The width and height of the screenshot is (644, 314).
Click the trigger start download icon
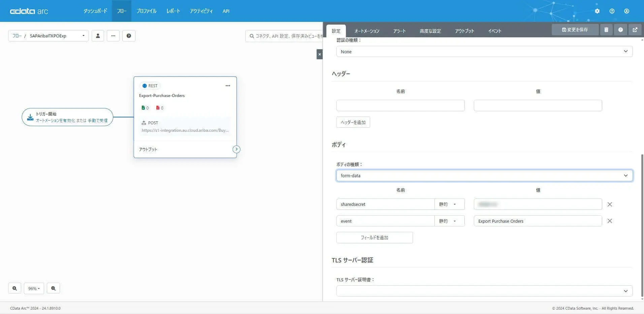30,117
